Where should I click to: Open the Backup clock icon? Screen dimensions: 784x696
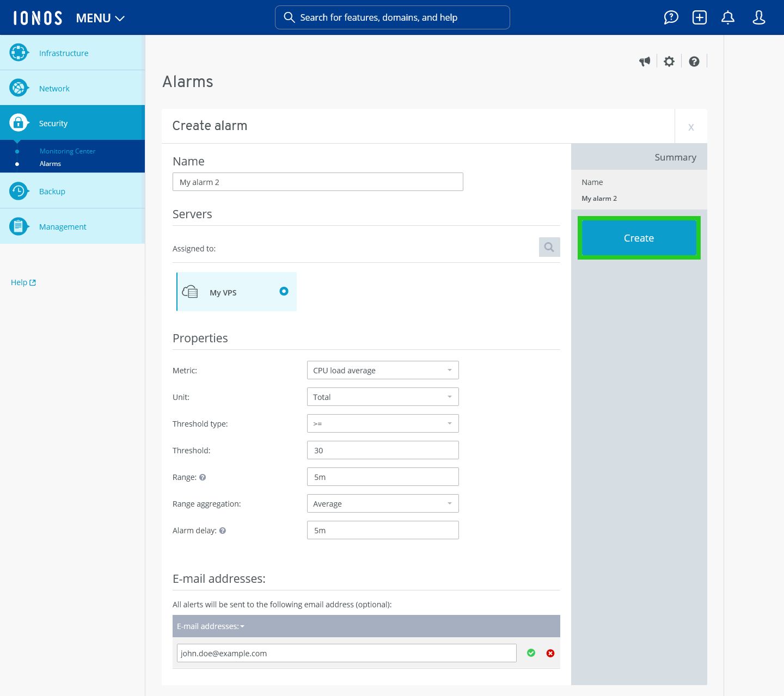pyautogui.click(x=19, y=190)
